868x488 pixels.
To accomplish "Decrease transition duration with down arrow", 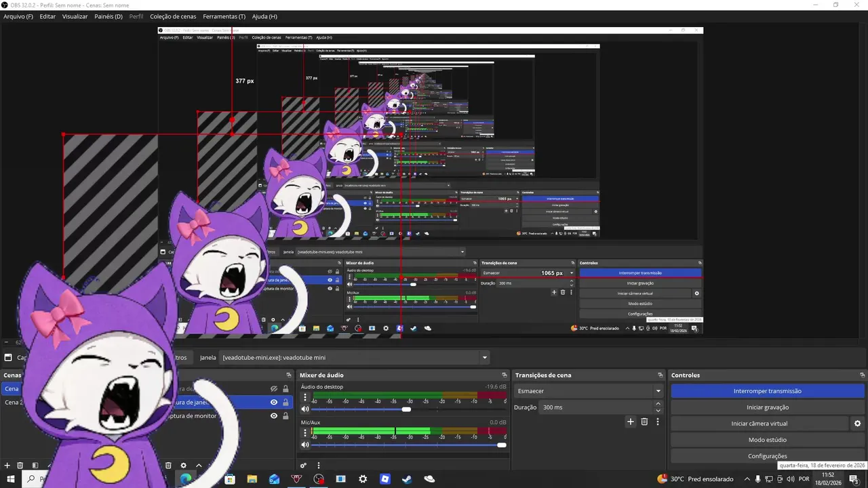I will pyautogui.click(x=658, y=411).
